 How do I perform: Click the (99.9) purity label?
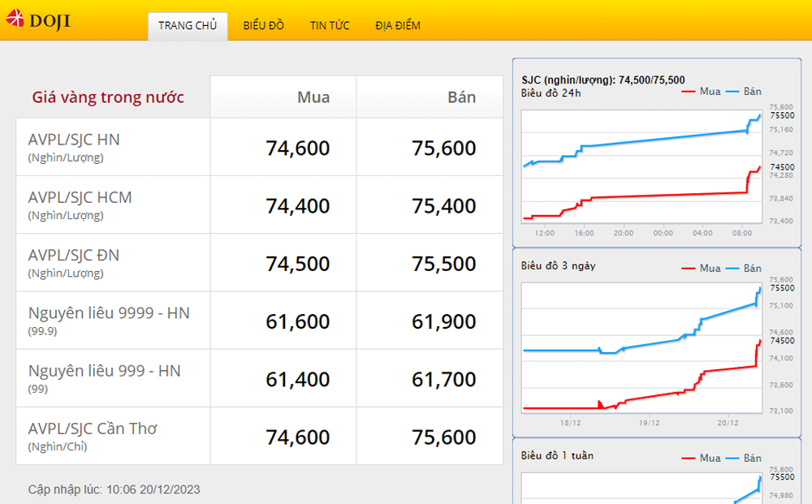coord(42,331)
